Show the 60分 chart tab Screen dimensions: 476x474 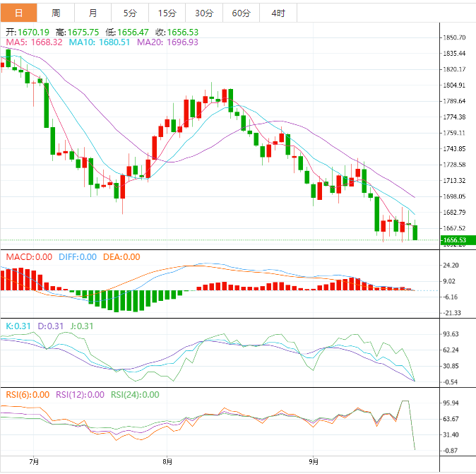240,13
